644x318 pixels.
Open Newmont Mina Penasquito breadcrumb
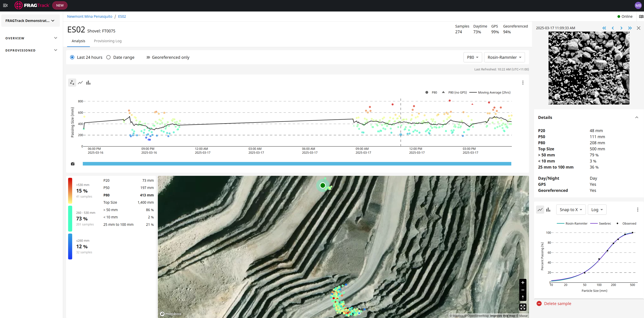89,16
